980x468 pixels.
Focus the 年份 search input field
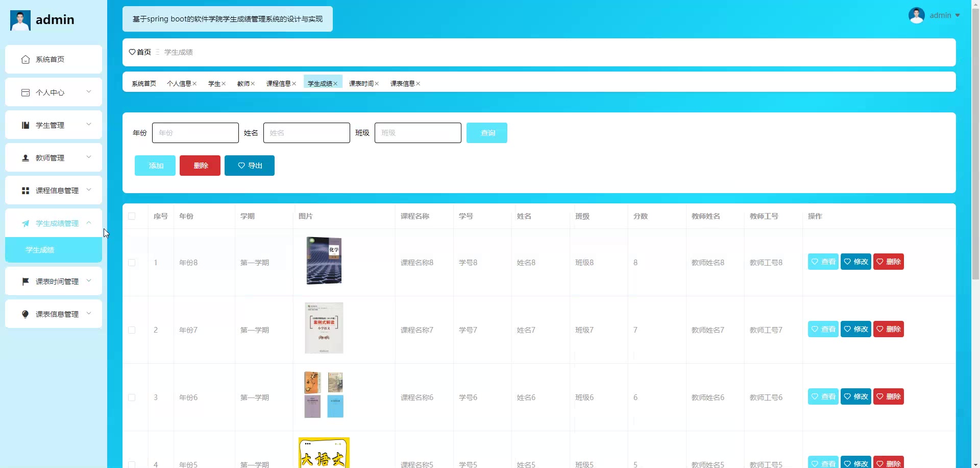click(195, 133)
